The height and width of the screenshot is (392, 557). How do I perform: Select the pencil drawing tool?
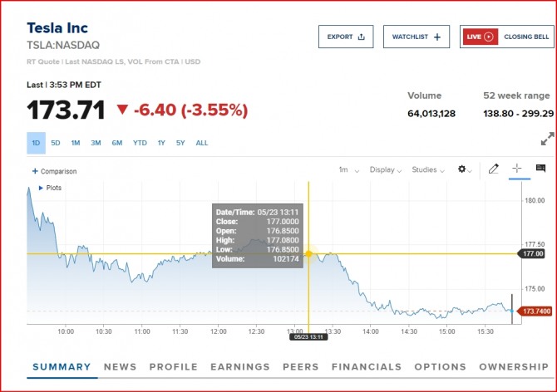pos(493,169)
